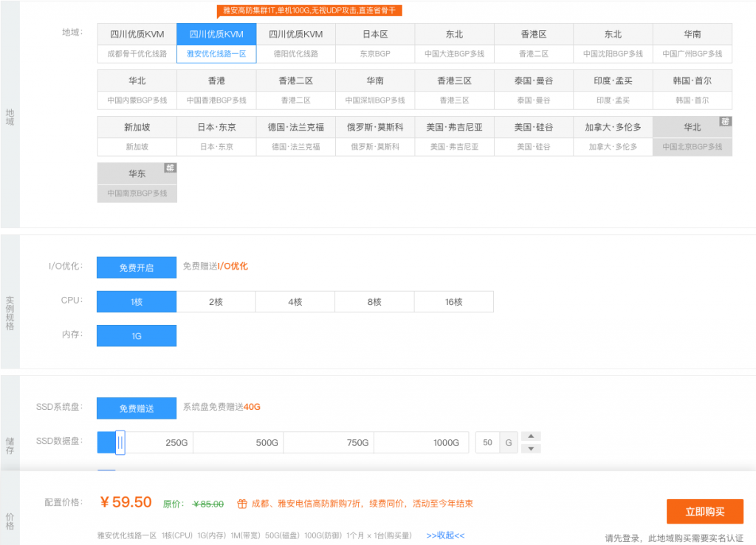756x545 pixels.
Task: Click the gift icon beside promotion text
Action: 241,504
